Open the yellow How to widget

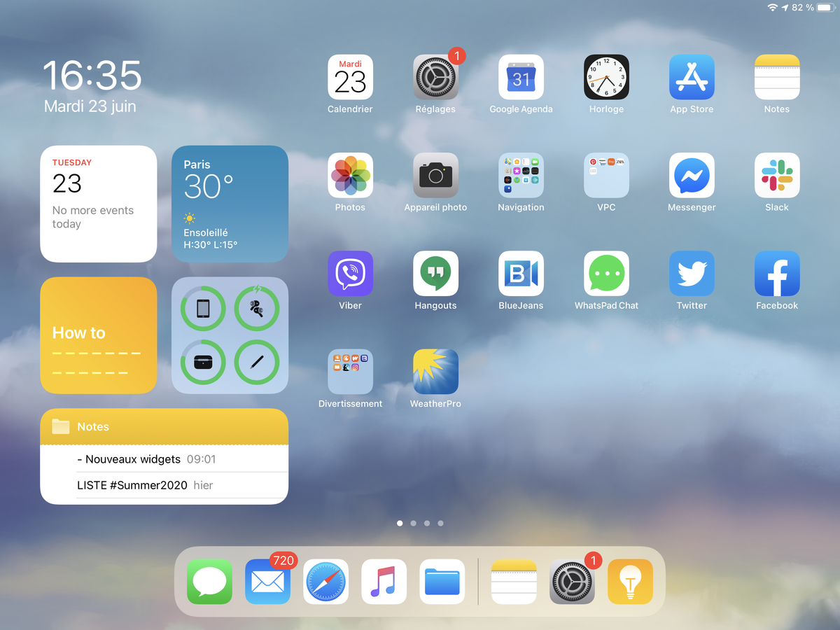(x=99, y=335)
